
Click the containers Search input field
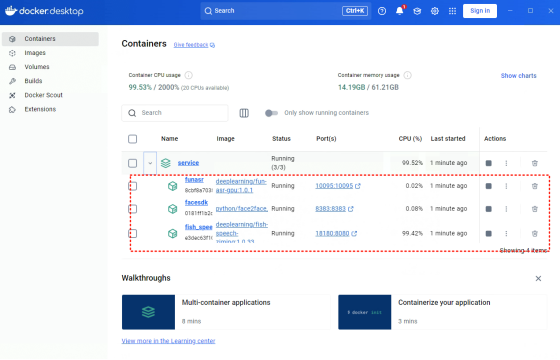pos(175,113)
